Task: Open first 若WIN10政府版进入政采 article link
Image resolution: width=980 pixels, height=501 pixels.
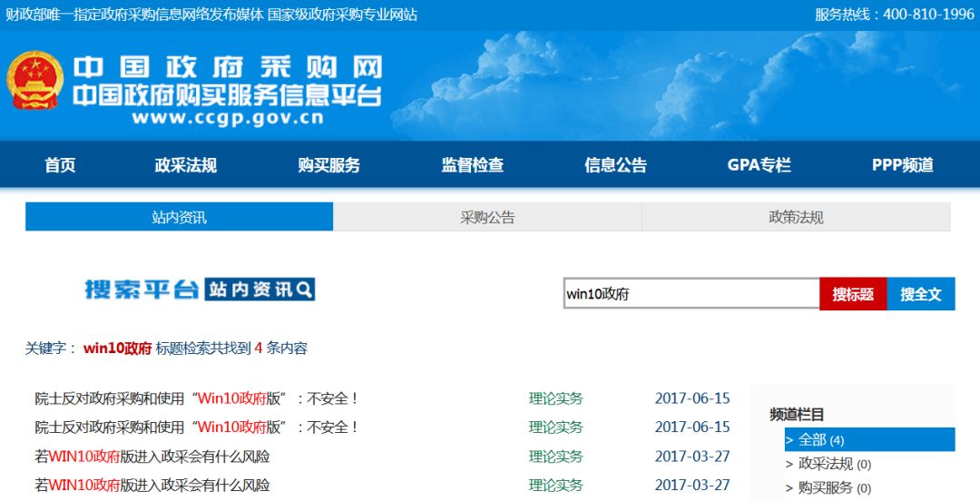Action: click(x=152, y=457)
